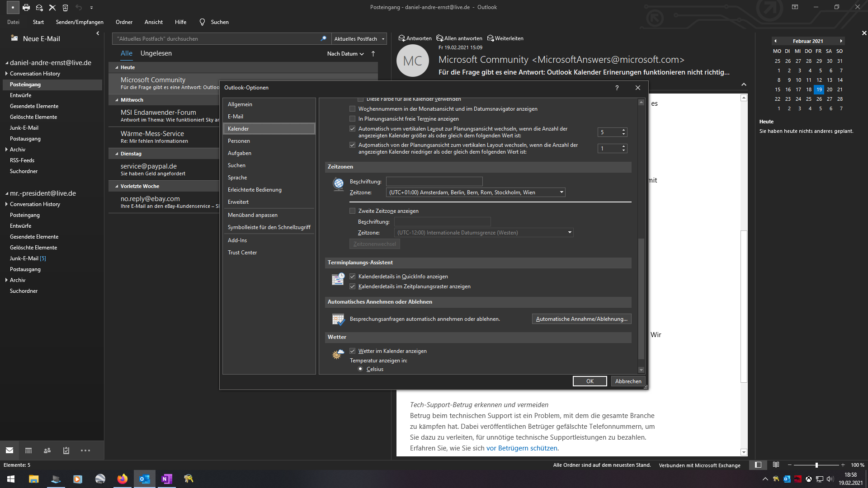Image resolution: width=868 pixels, height=488 pixels.
Task: Click the search magnifier icon in mailbox search
Action: coord(323,38)
